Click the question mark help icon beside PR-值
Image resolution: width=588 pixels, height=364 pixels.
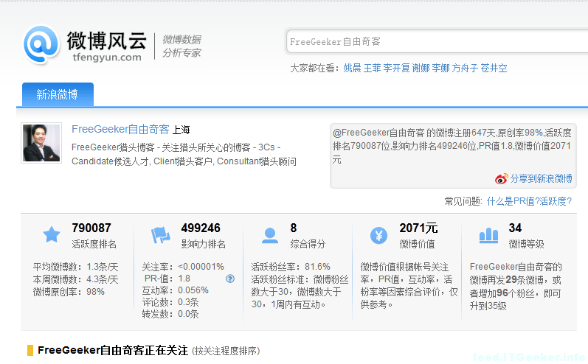coord(230,279)
